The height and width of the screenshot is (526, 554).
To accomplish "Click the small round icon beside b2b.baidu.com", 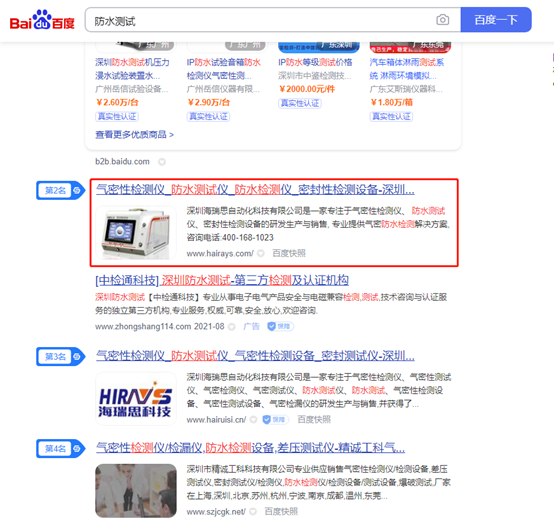I will point(162,162).
